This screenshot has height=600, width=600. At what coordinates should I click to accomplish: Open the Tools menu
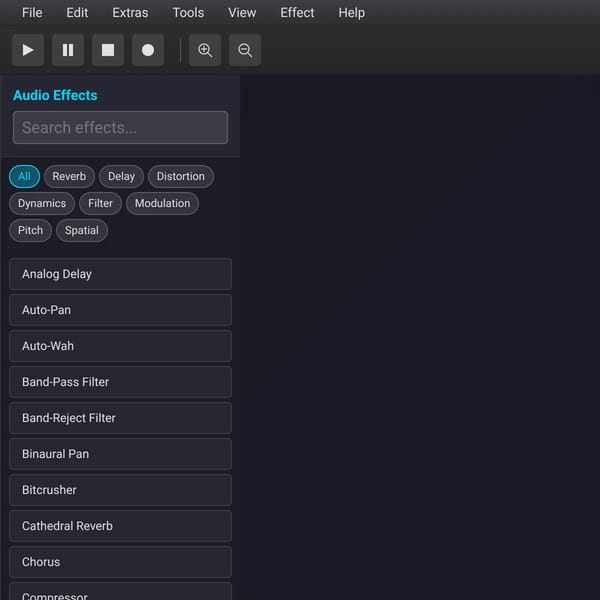tap(188, 13)
